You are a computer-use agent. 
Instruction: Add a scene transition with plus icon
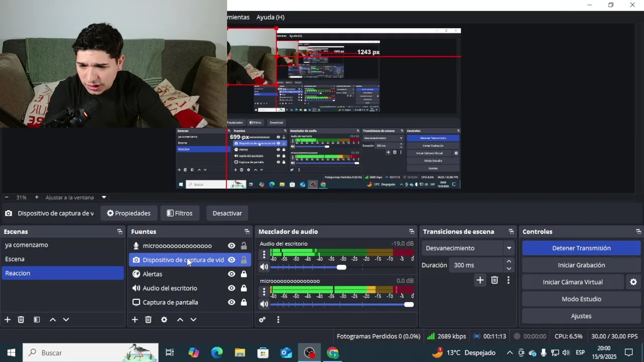[480, 281]
